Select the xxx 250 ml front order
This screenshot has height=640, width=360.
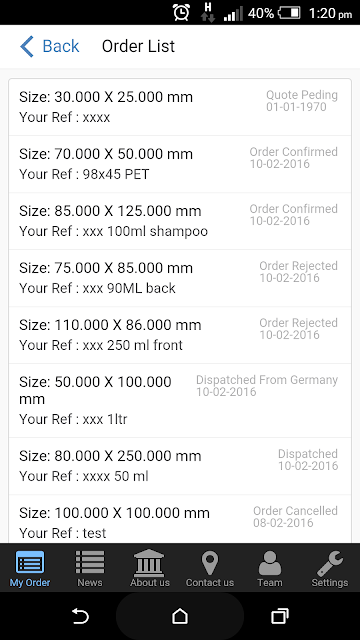pos(180,335)
